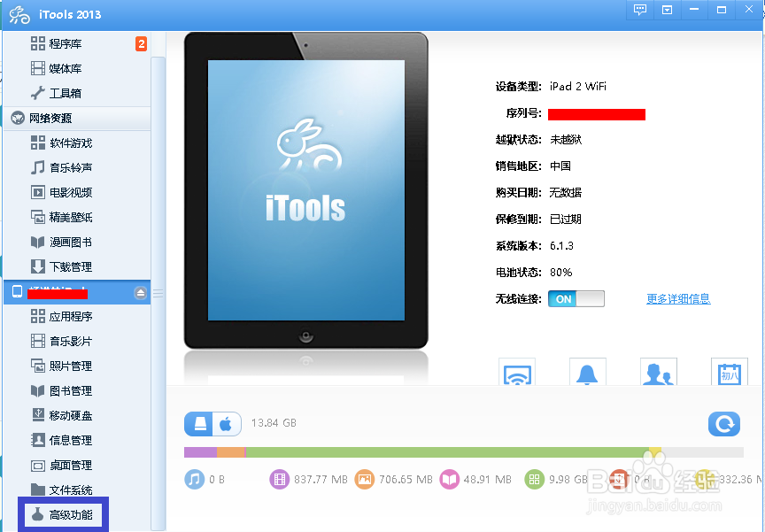
Task: Click the sidebar splitter grip handle
Action: pos(158,294)
